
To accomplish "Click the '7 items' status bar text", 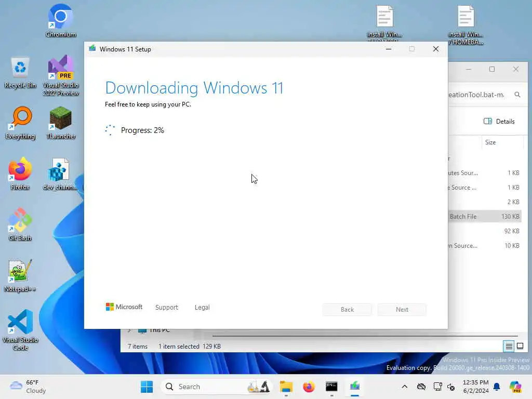I will tap(138, 347).
